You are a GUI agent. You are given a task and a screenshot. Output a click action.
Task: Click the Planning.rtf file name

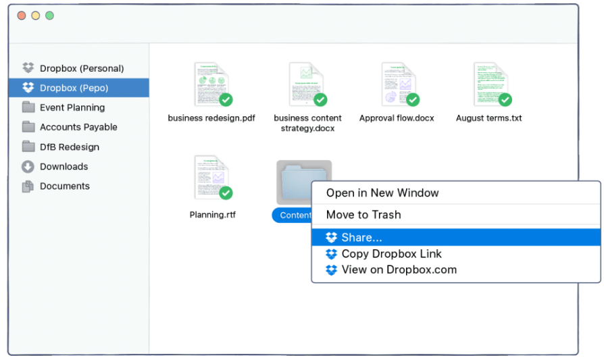(213, 215)
